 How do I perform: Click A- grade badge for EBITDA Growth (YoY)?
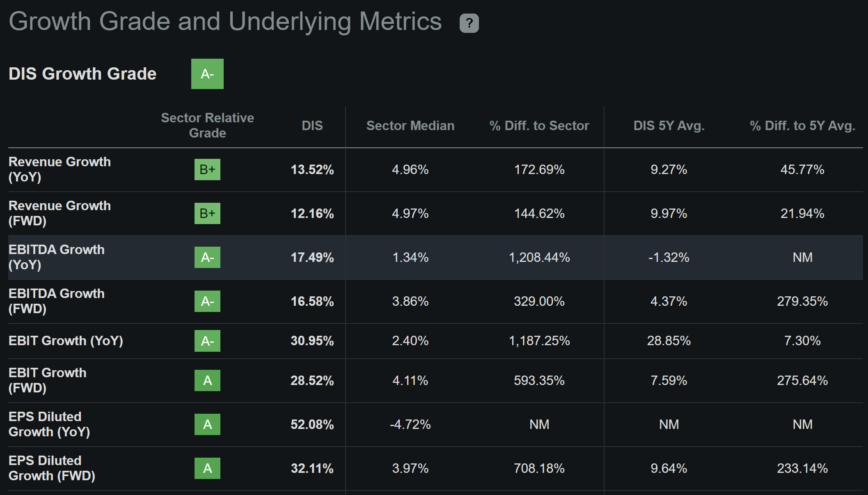207,257
